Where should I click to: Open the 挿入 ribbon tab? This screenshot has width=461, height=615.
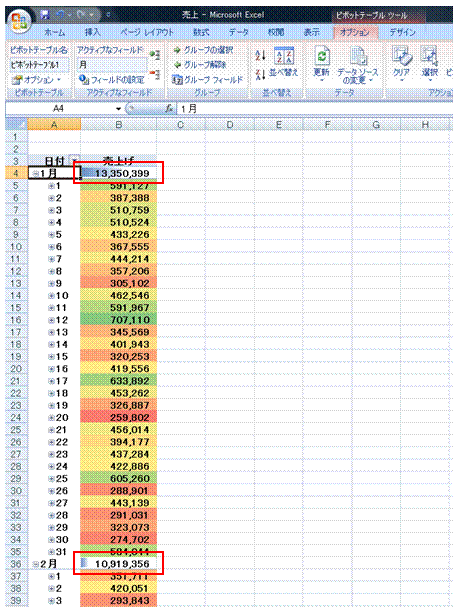pyautogui.click(x=93, y=32)
